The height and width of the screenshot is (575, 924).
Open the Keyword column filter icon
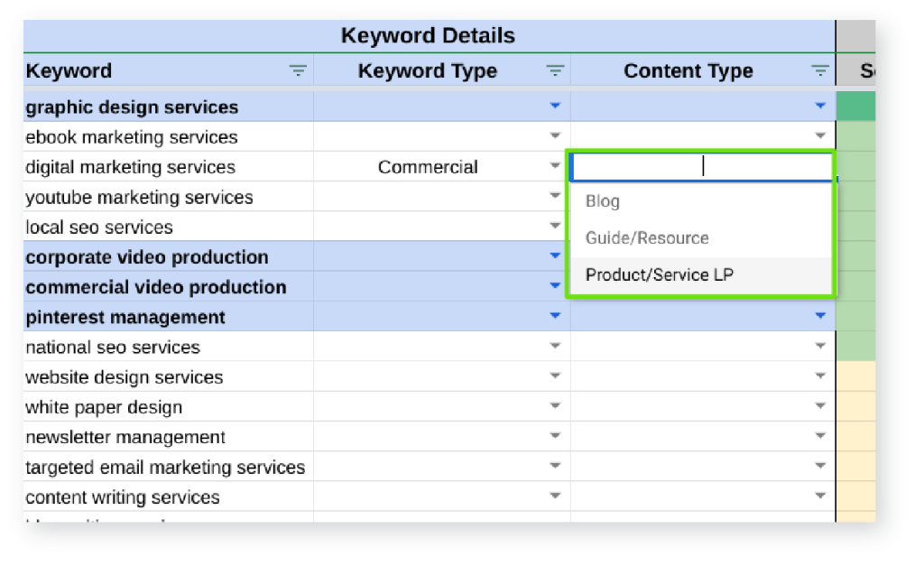[298, 71]
